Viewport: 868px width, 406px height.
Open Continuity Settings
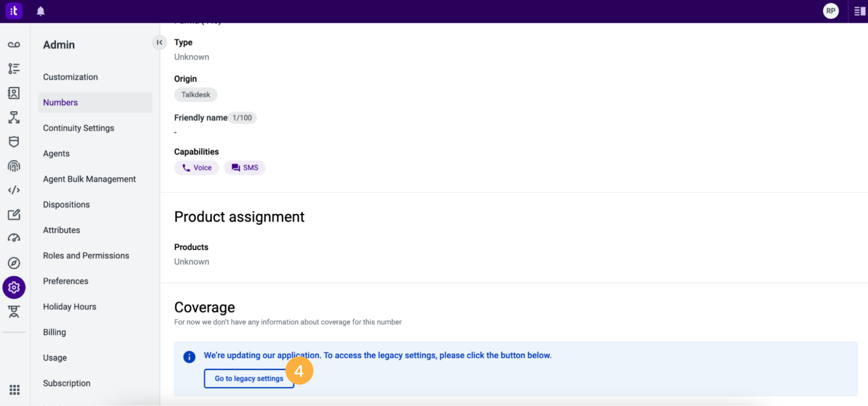(x=79, y=128)
